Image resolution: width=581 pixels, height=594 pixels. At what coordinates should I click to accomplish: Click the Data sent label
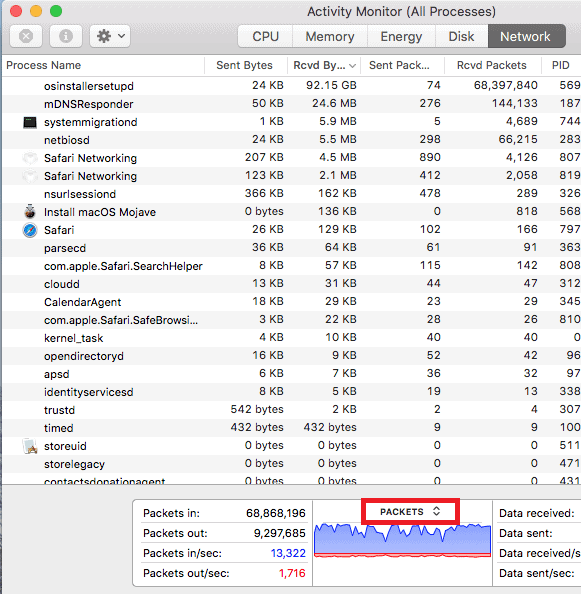tap(526, 533)
